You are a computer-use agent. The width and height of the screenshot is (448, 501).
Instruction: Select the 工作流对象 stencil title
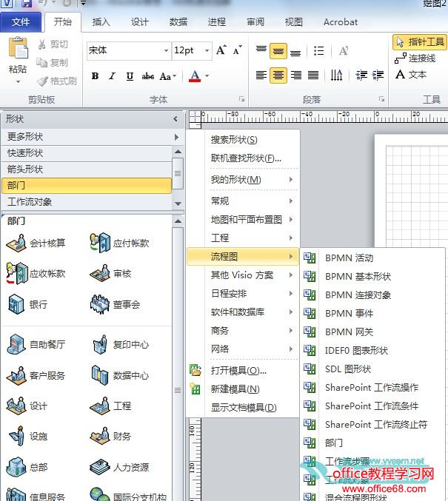click(x=87, y=202)
